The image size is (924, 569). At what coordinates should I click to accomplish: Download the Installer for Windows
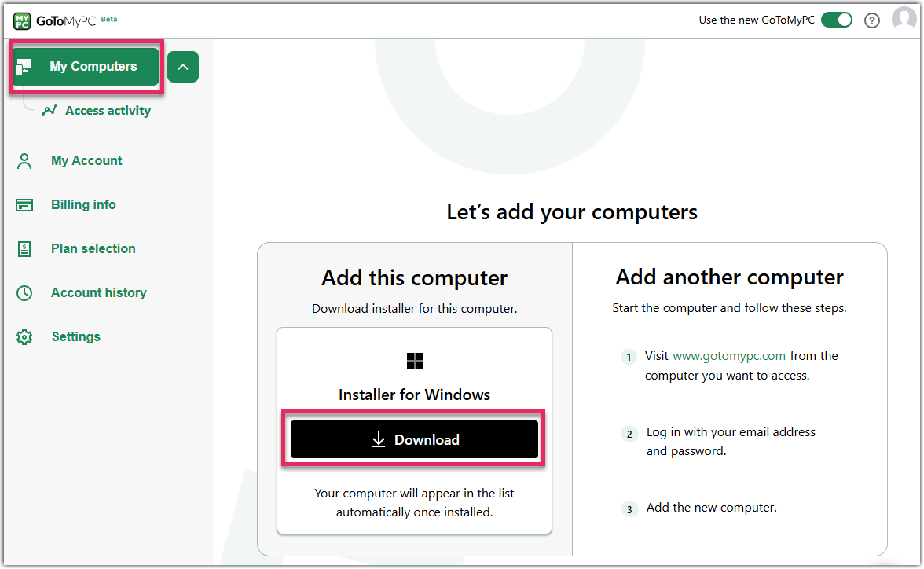414,439
